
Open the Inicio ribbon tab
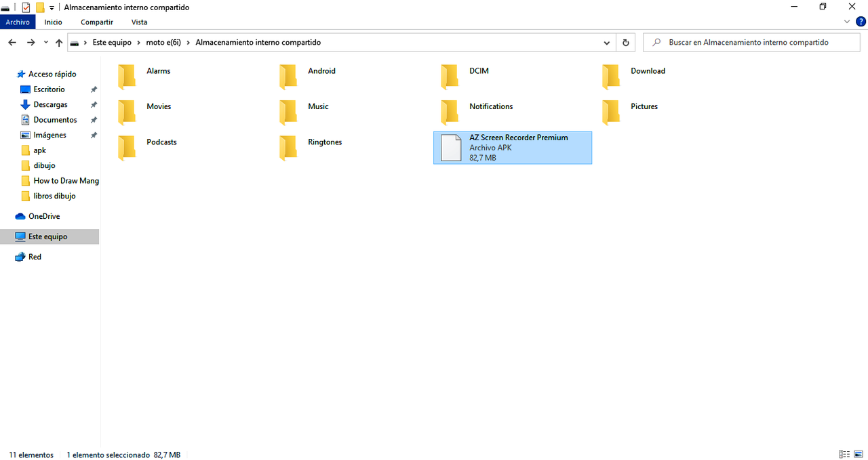pyautogui.click(x=54, y=22)
